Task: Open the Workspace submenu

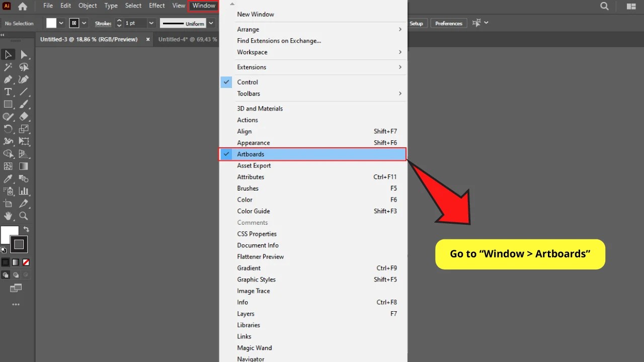Action: coord(252,52)
